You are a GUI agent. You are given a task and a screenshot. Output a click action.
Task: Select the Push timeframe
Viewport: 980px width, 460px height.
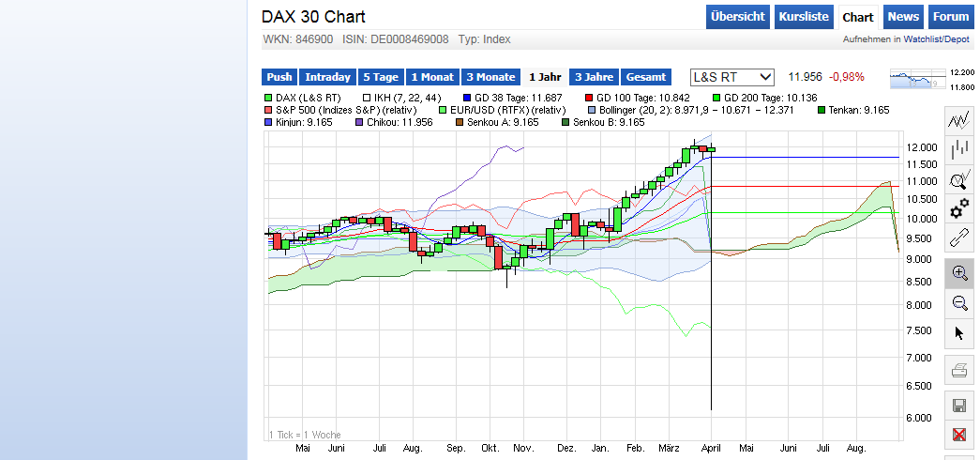279,77
